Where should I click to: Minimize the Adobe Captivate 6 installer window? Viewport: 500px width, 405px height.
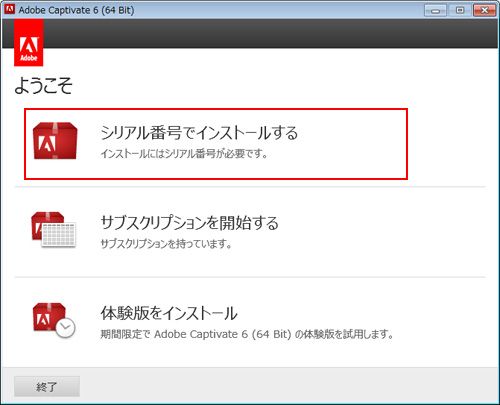(435, 10)
